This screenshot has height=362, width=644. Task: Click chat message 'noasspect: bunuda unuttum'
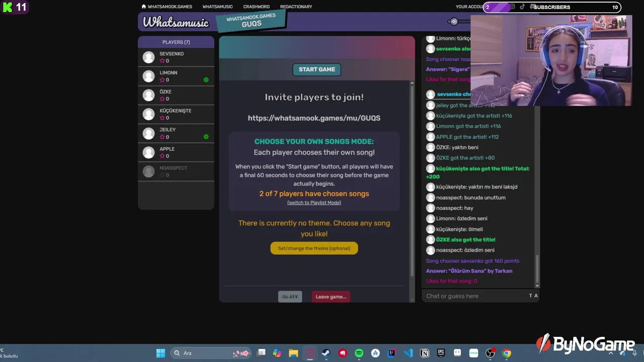[471, 198]
